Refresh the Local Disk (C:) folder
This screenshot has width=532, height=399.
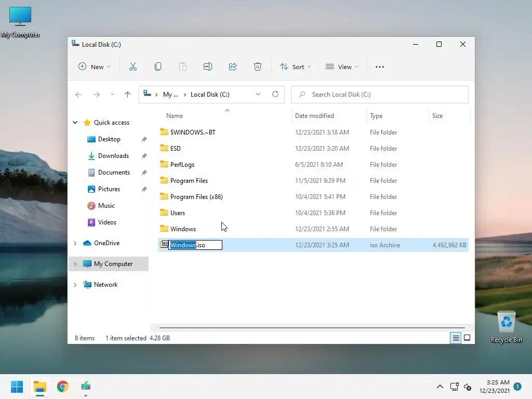(275, 95)
